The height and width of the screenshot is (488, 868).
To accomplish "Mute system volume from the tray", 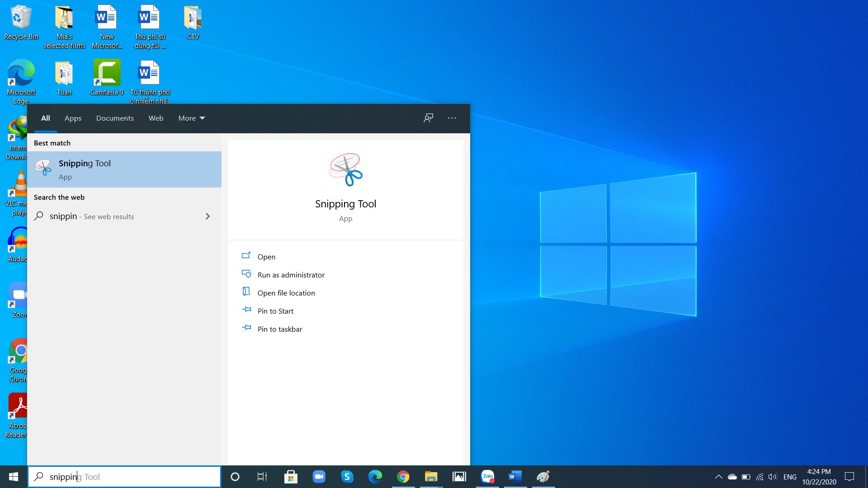I will 772,476.
